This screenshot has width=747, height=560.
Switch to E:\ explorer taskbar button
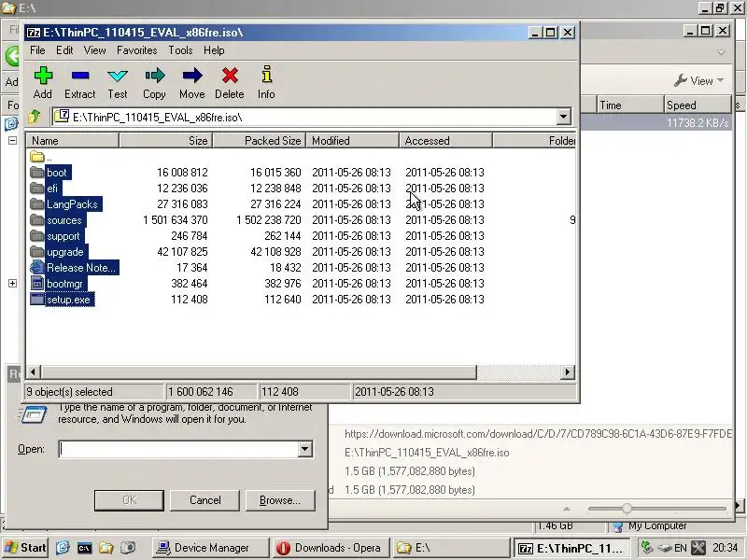451,548
